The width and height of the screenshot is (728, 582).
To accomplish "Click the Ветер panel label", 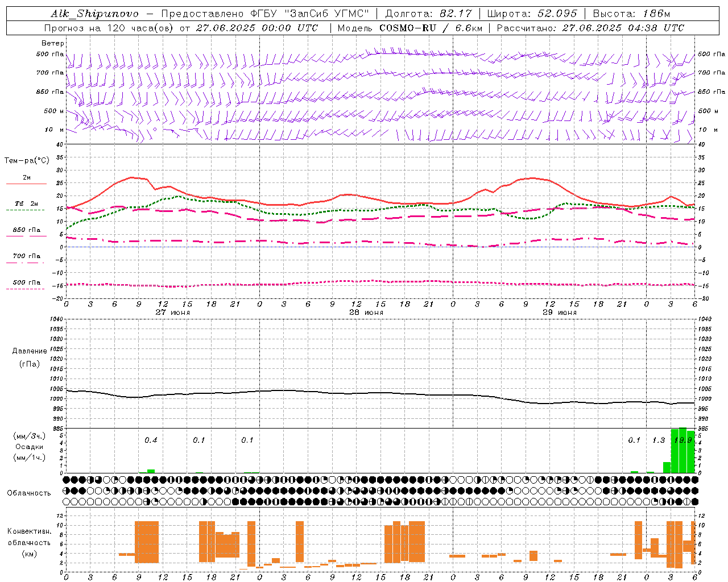I will coord(53,43).
